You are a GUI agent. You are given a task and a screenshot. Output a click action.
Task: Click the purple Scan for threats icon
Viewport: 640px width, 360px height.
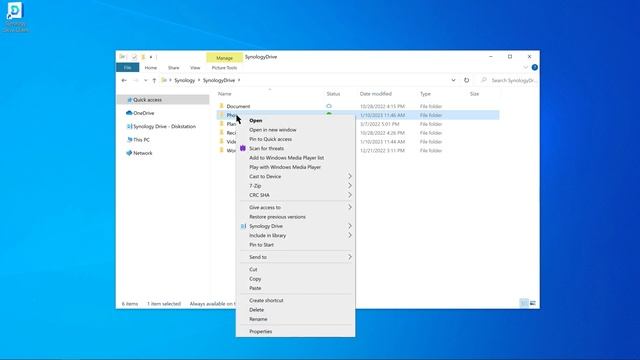[243, 148]
